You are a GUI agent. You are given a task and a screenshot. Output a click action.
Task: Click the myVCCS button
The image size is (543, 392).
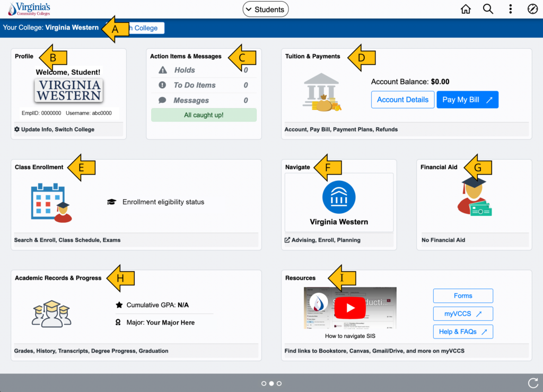(x=463, y=313)
